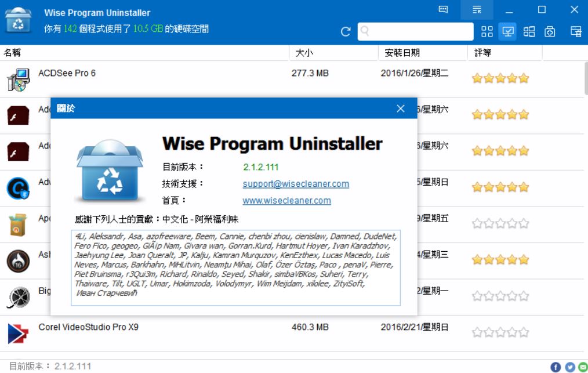588x373 pixels.
Task: Visit the www.wisecleaner.com homepage link
Action: 286,201
